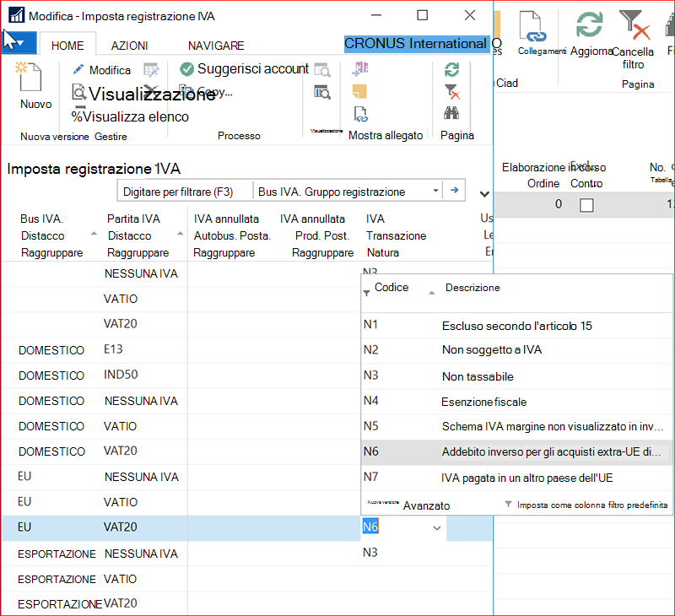Screen dimensions: 675x616
Task: Click Cancella filtro icon in the background window
Action: 634,26
